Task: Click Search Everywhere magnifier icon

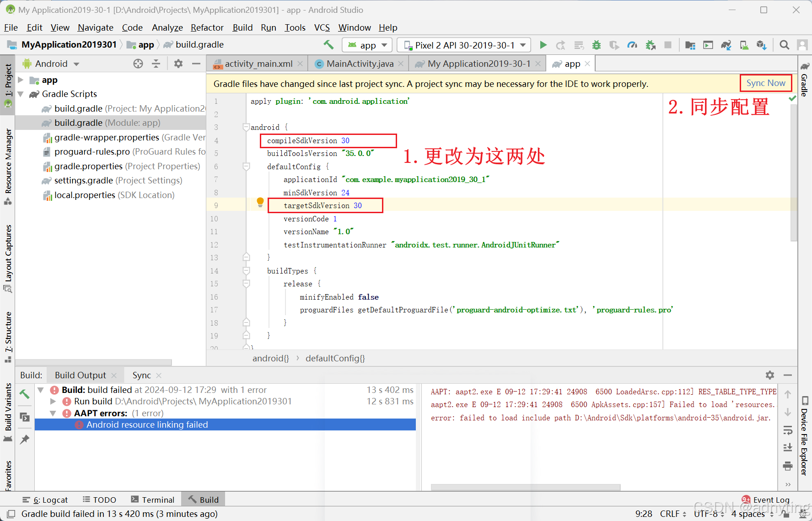Action: tap(784, 45)
